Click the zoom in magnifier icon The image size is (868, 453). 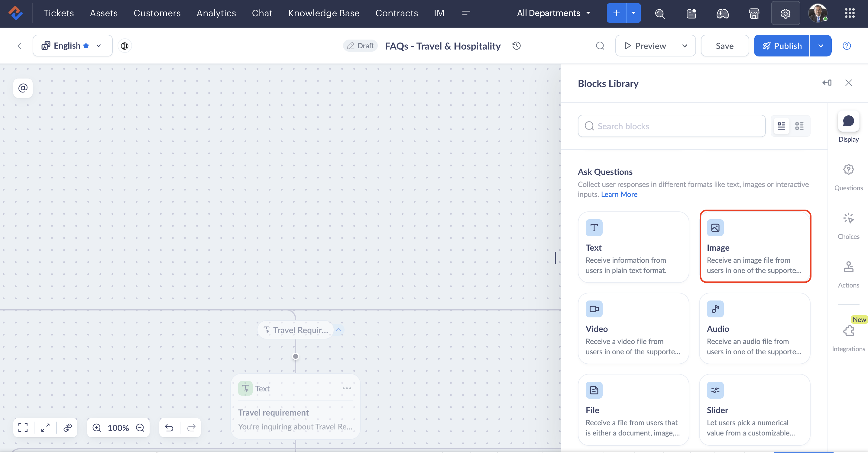pos(97,428)
